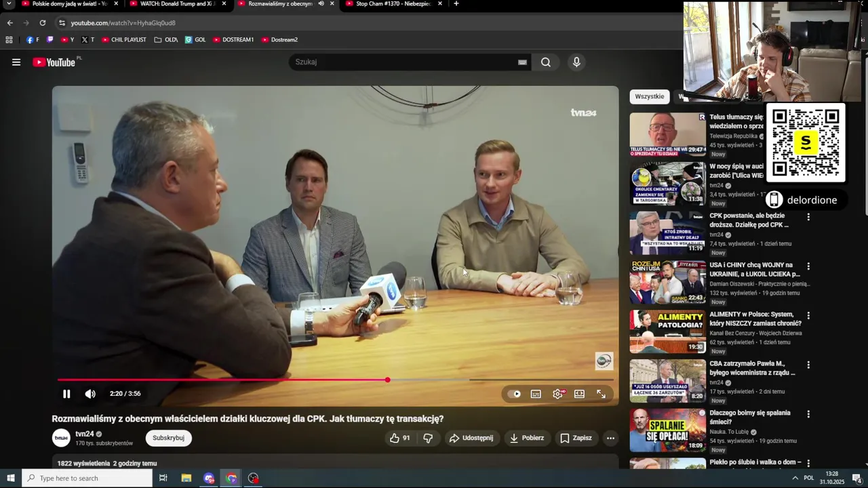Open the tvn24 channel name link
868x488 pixels.
(x=85, y=434)
